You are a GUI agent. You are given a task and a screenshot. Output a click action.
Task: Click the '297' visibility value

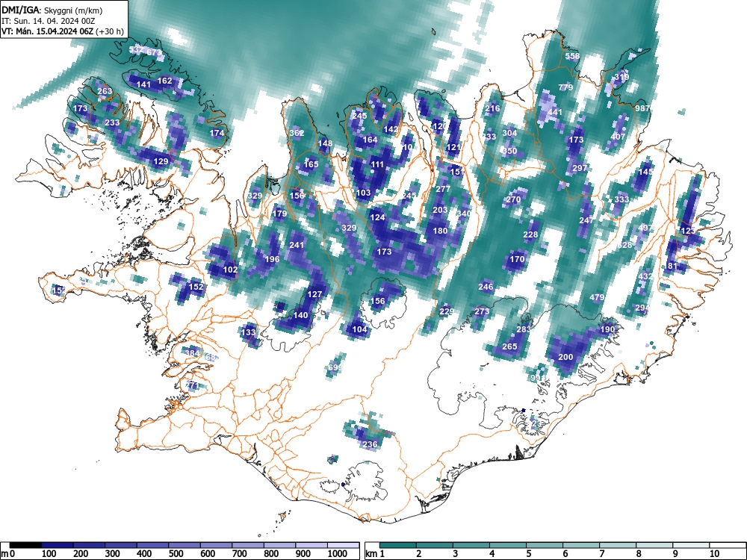click(x=580, y=167)
